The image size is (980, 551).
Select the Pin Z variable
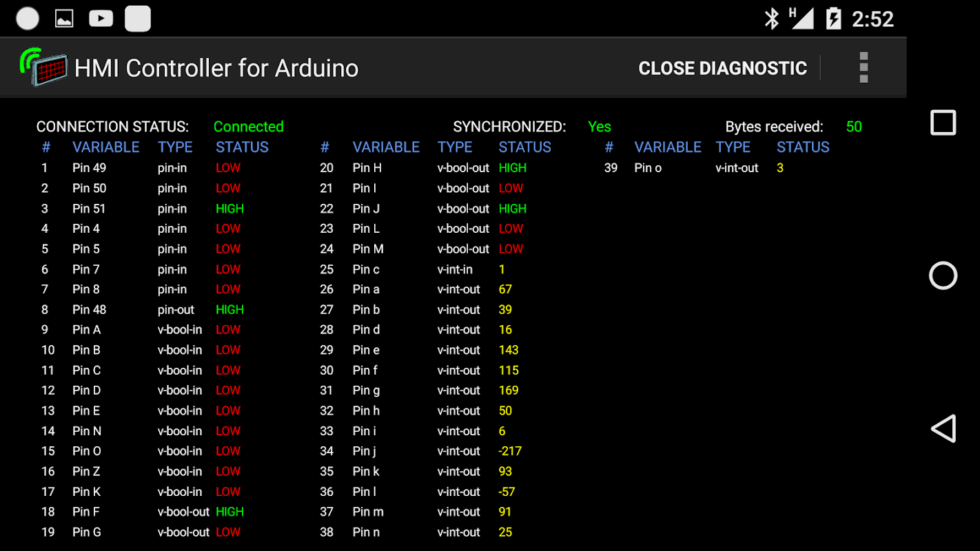(86, 472)
